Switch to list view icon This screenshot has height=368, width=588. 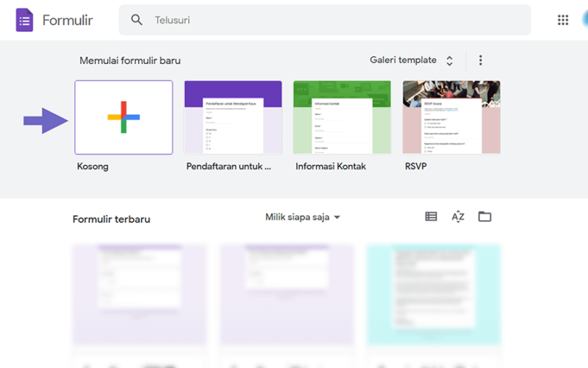(431, 216)
